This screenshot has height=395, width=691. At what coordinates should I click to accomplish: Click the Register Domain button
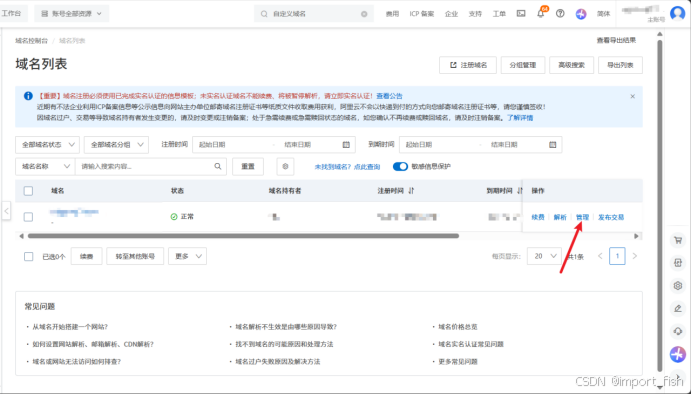(468, 65)
